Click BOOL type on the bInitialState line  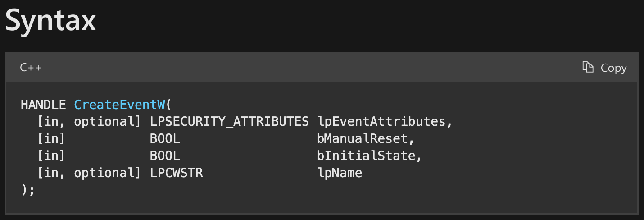click(165, 156)
